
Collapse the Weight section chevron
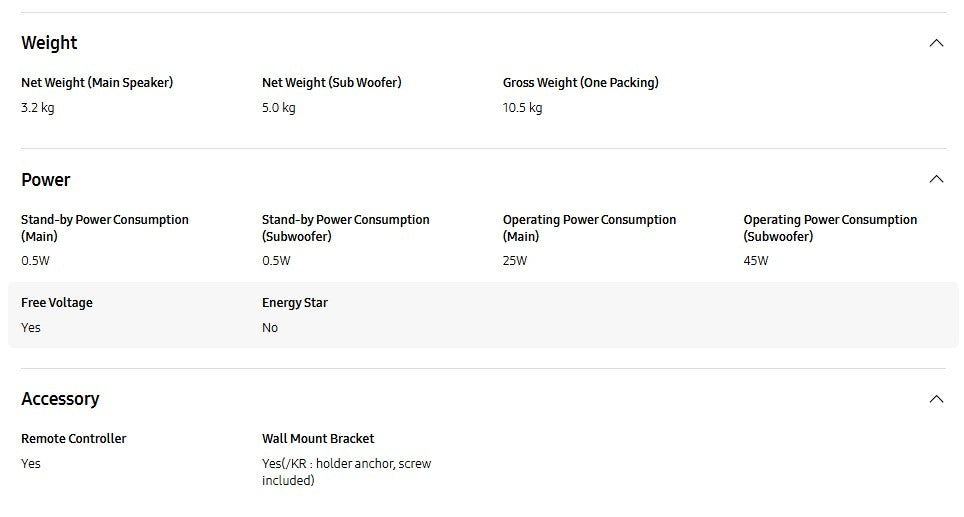(x=936, y=43)
